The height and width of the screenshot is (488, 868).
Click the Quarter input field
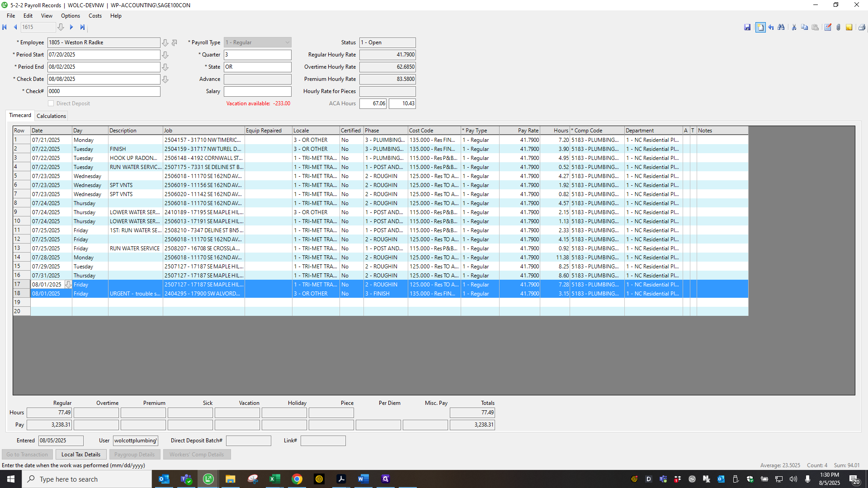(x=258, y=55)
